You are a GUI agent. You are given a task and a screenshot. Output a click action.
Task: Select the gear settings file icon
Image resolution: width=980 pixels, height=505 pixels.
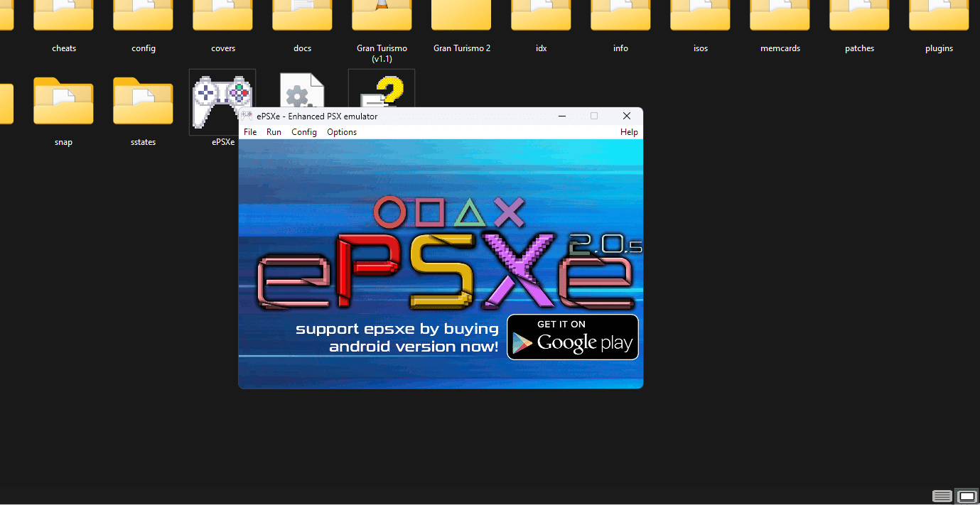[x=302, y=91]
